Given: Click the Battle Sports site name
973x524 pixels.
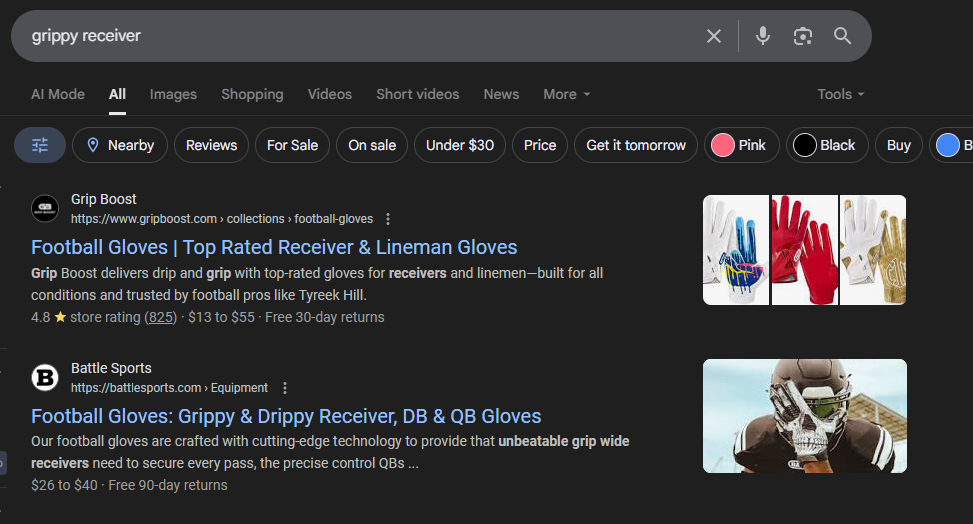Looking at the screenshot, I should coord(111,368).
